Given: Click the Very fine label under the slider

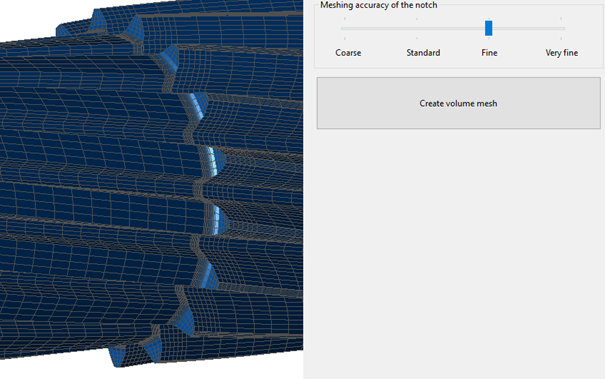Looking at the screenshot, I should [561, 53].
